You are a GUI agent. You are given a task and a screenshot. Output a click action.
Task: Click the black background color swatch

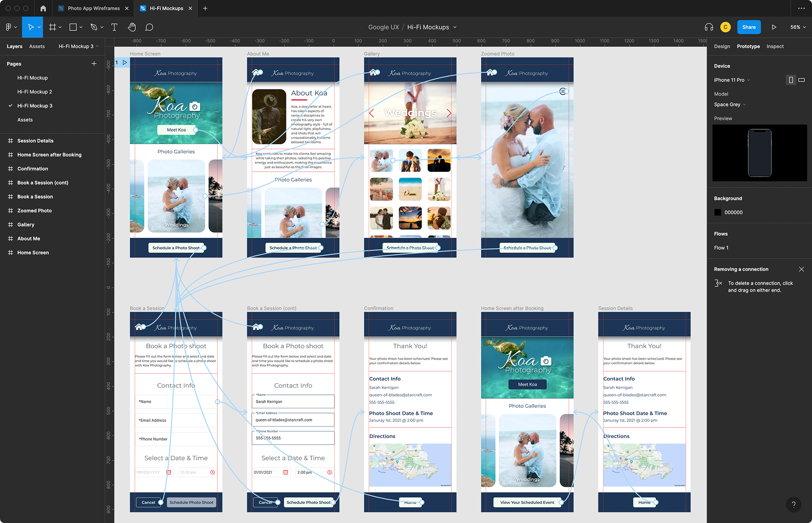pyautogui.click(x=718, y=212)
